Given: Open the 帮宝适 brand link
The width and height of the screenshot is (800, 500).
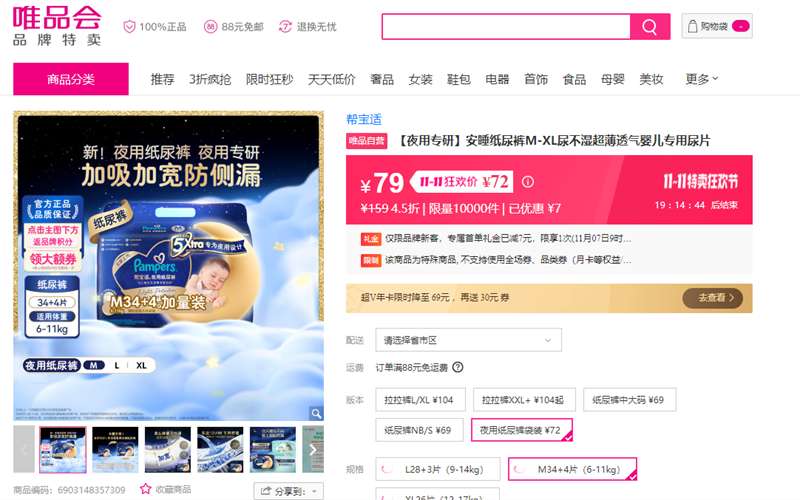Looking at the screenshot, I should click(x=364, y=119).
